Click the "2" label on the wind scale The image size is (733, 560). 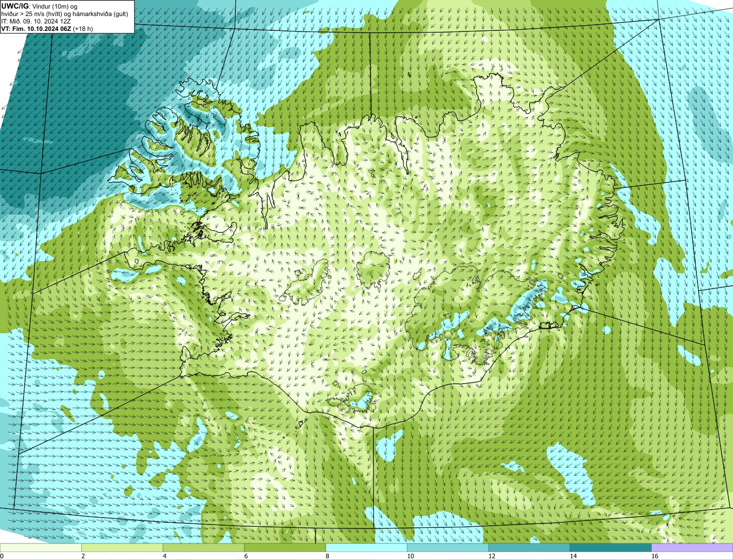(x=83, y=556)
